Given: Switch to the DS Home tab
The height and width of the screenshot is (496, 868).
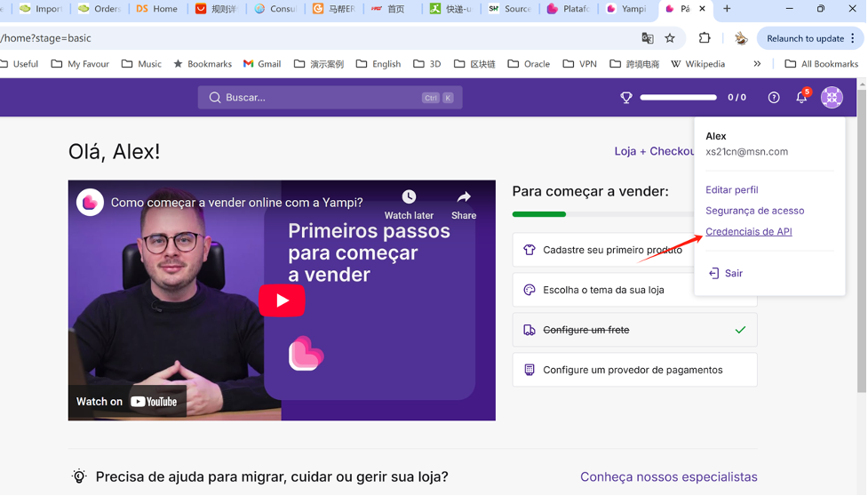Looking at the screenshot, I should (x=157, y=8).
